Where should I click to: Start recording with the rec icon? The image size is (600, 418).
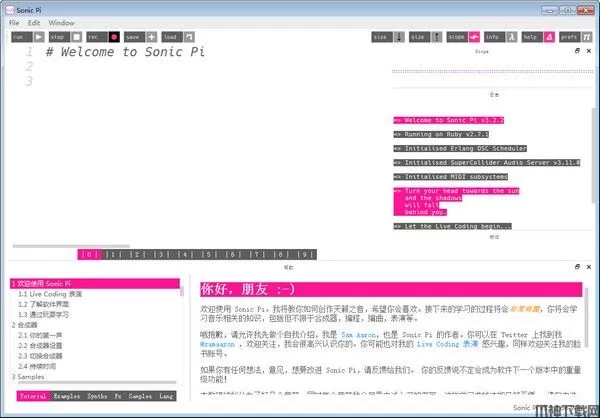click(x=114, y=37)
